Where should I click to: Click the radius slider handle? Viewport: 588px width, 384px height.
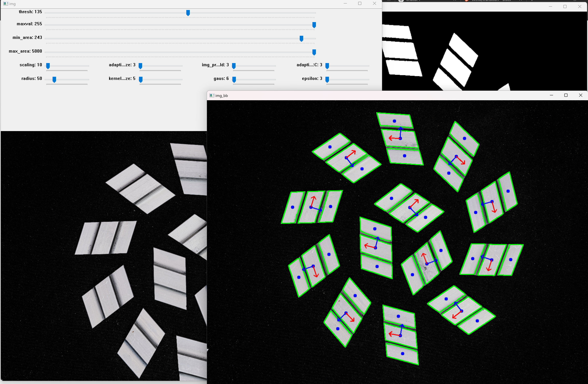(54, 79)
